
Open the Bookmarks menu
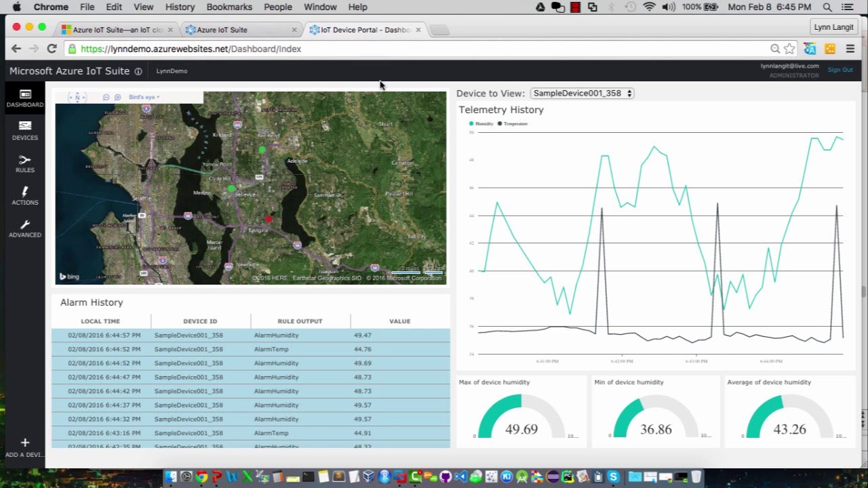[x=229, y=7]
